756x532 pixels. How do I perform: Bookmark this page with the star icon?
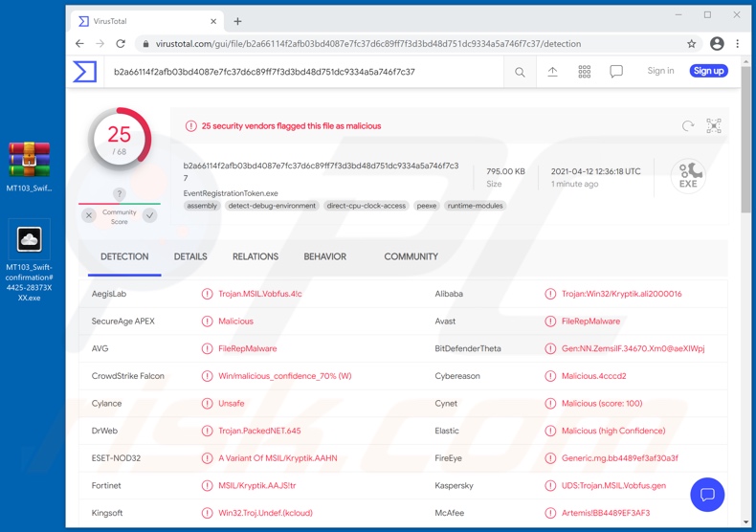pyautogui.click(x=691, y=44)
